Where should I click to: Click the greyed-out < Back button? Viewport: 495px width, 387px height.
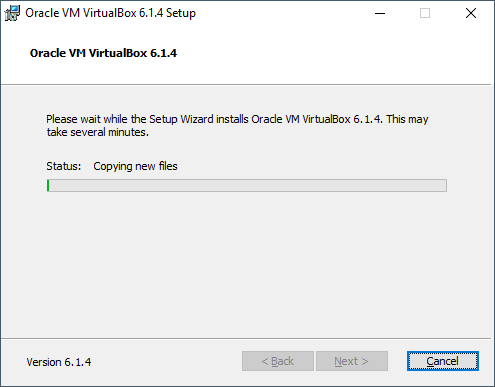(x=278, y=361)
